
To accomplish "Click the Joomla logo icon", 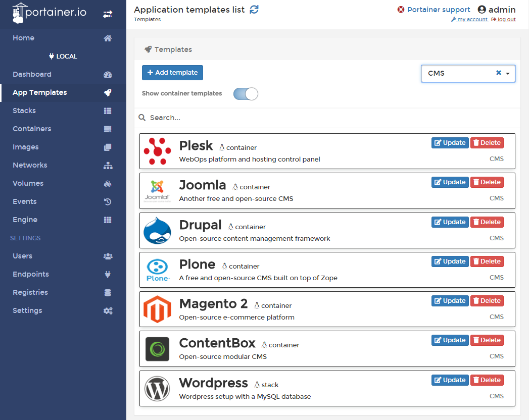I will (157, 191).
